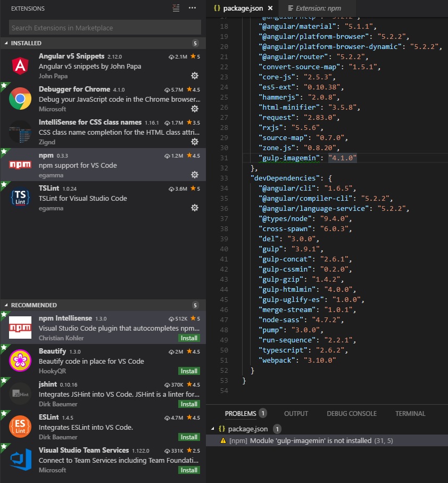Click the installed extensions count badge
Image resolution: width=448 pixels, height=483 pixels.
(195, 43)
